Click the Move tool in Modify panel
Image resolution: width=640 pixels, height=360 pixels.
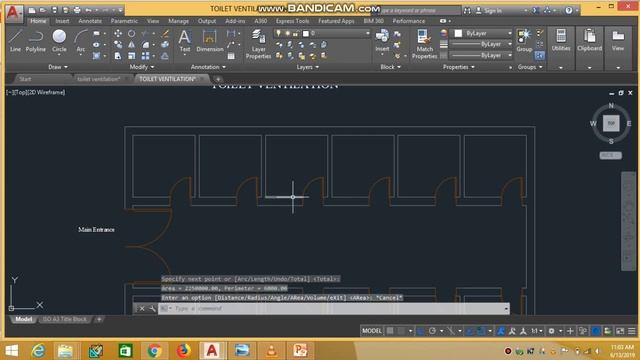[x=118, y=33]
